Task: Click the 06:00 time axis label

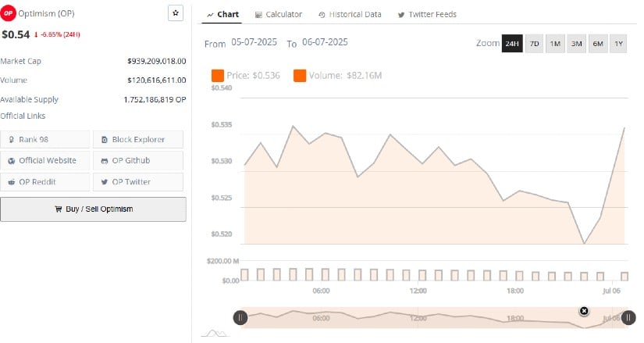Action: [321, 291]
